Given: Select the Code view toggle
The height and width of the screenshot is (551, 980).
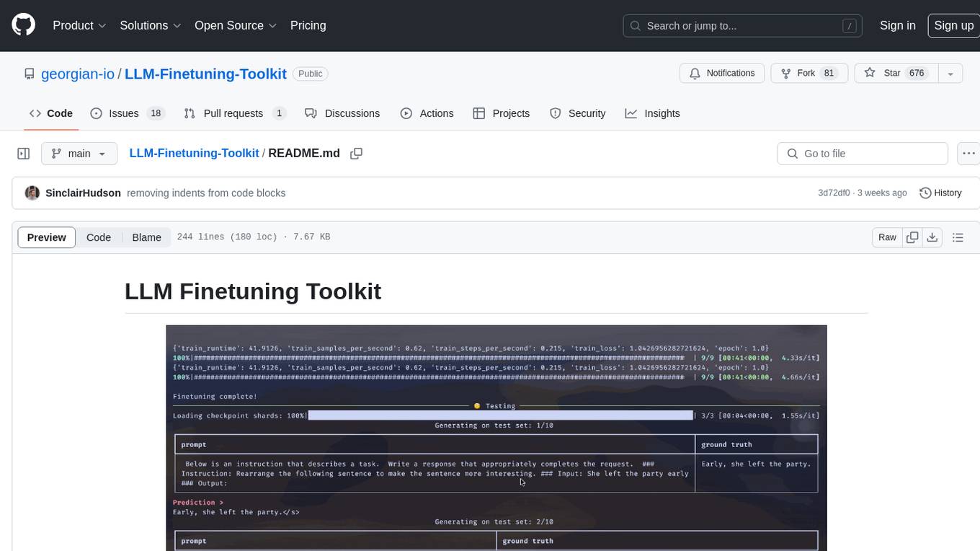Looking at the screenshot, I should tap(99, 237).
